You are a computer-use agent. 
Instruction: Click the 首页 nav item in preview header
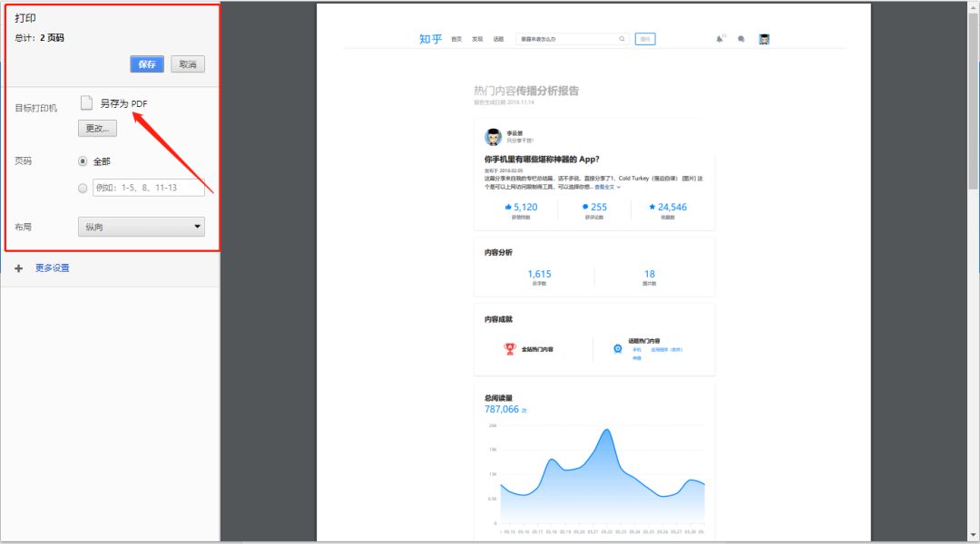[x=456, y=39]
